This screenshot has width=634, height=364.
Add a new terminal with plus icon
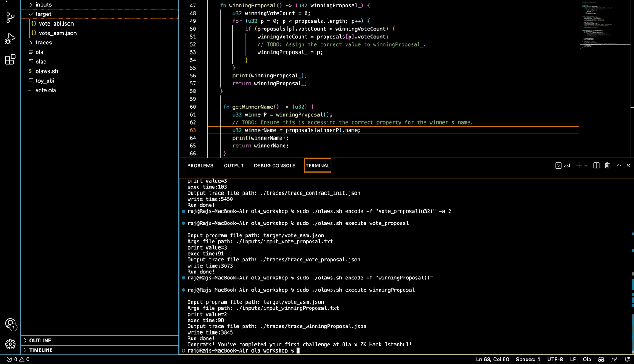579,165
